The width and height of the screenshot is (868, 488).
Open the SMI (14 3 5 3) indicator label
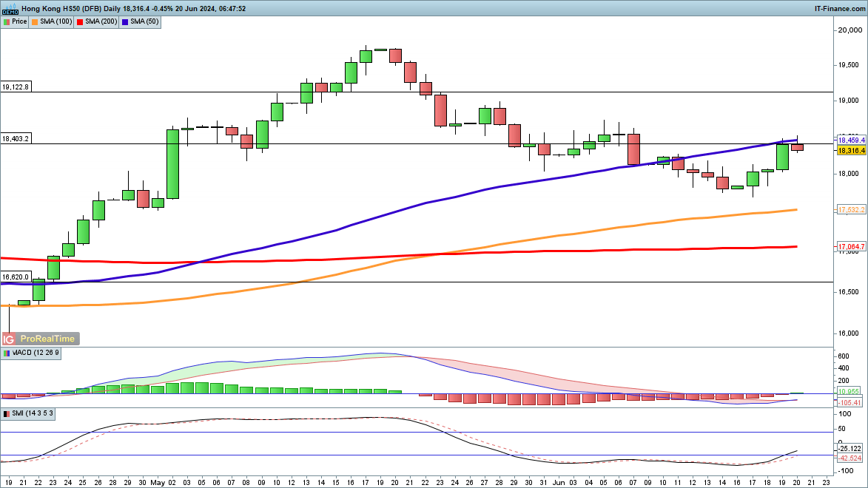coord(33,414)
